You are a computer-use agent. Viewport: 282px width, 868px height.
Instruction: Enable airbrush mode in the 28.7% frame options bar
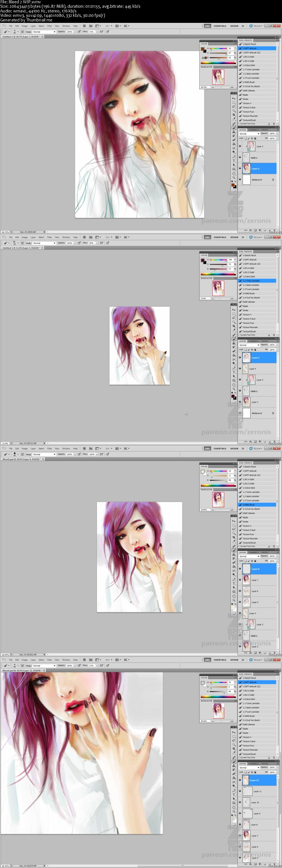pos(101,32)
